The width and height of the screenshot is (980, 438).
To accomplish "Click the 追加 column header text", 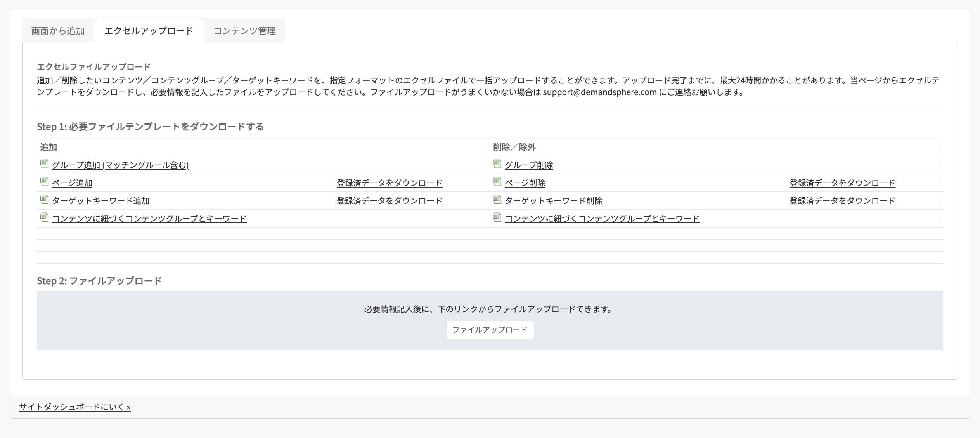I will tap(48, 147).
